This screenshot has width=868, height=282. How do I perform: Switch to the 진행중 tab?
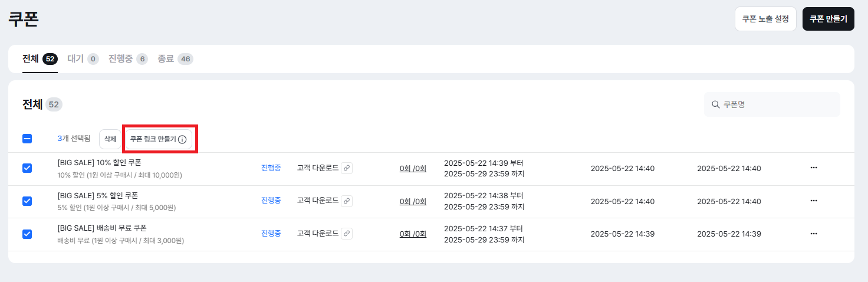128,59
